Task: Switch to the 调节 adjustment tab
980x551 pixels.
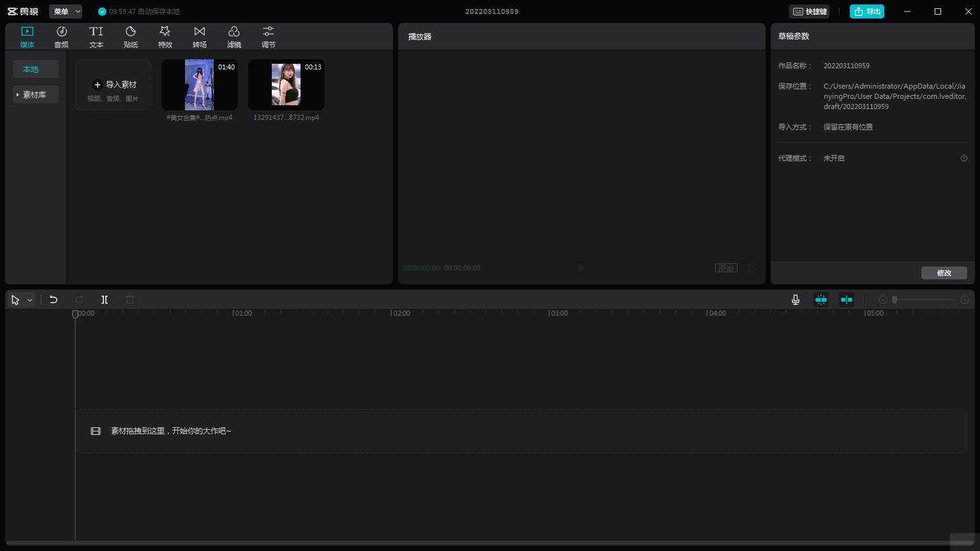Action: pyautogui.click(x=269, y=37)
